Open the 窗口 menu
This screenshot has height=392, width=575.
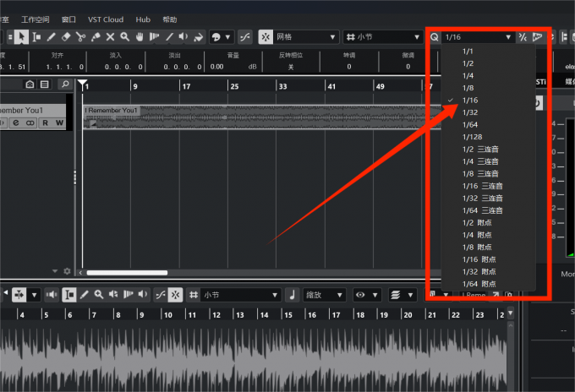click(69, 19)
